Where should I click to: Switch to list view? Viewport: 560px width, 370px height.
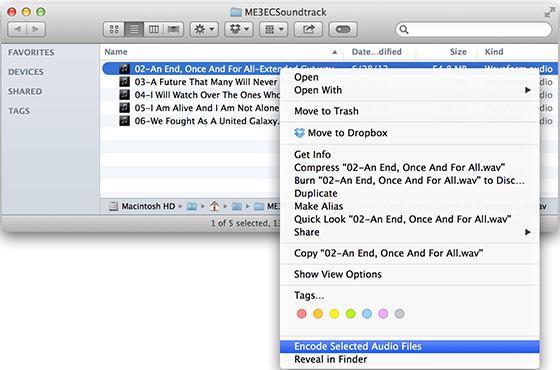[134, 29]
